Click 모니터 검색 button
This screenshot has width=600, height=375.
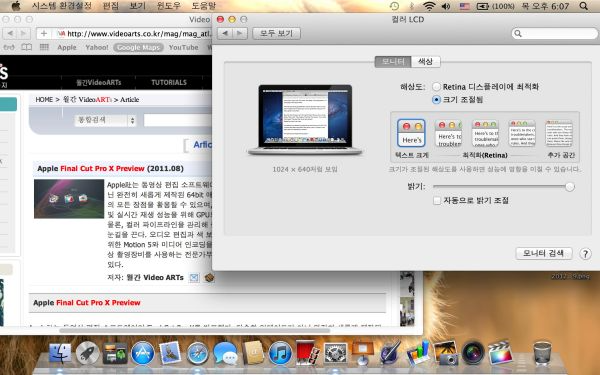(x=544, y=253)
